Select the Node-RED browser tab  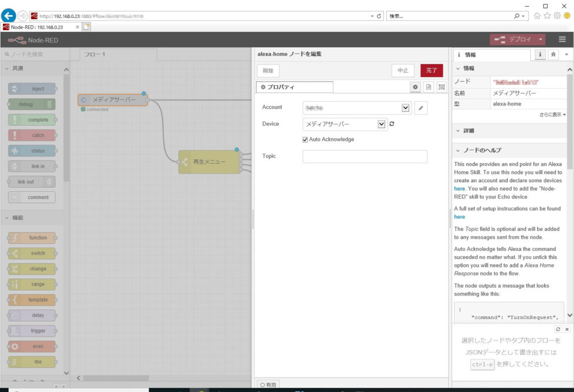click(41, 27)
